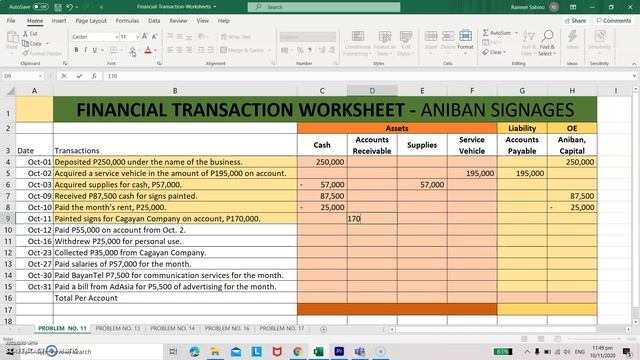Viewport: 640px width, 360px height.
Task: Open the Undo history dropdown arrow
Action: coord(77,7)
